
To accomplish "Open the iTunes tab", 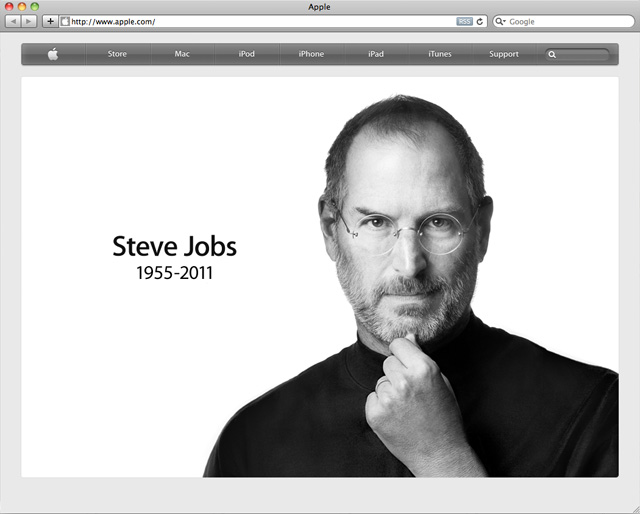I will click(440, 54).
